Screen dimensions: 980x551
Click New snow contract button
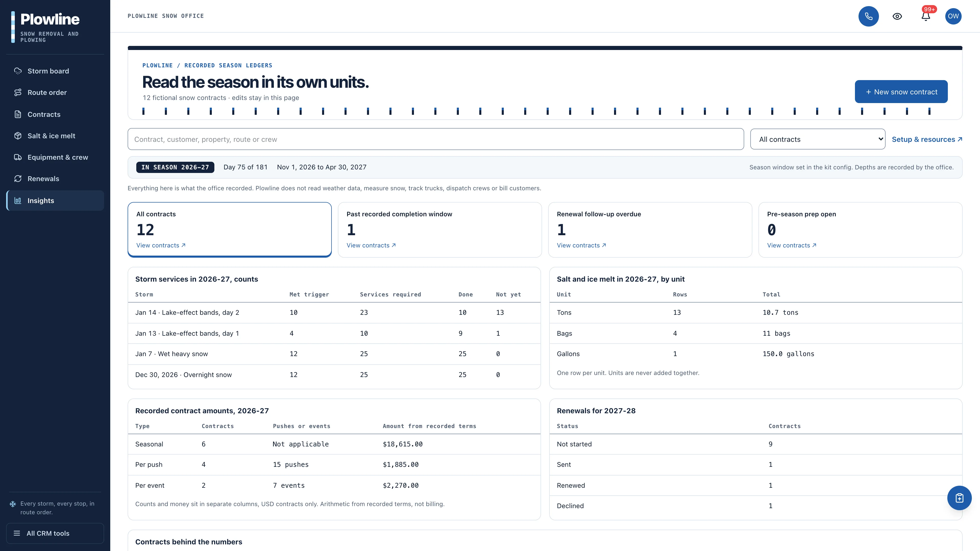point(901,92)
